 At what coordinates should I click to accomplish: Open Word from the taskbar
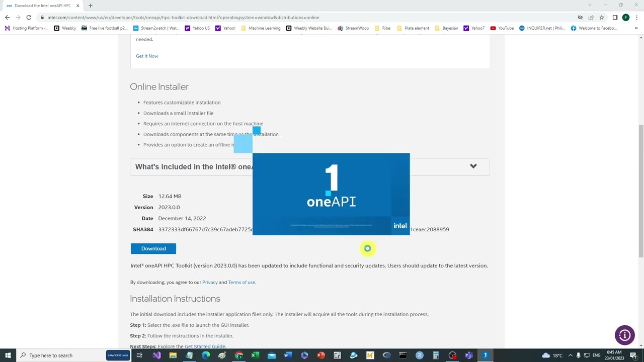pos(288,355)
